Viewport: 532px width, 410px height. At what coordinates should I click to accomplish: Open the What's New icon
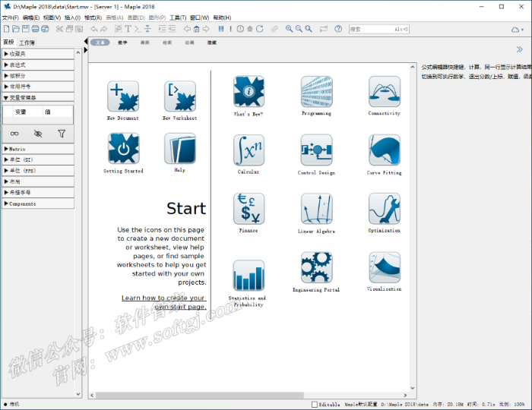tap(249, 91)
